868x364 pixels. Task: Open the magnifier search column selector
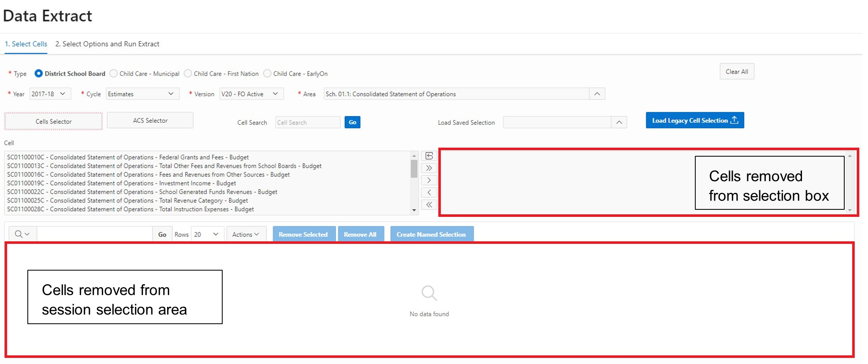(22, 234)
